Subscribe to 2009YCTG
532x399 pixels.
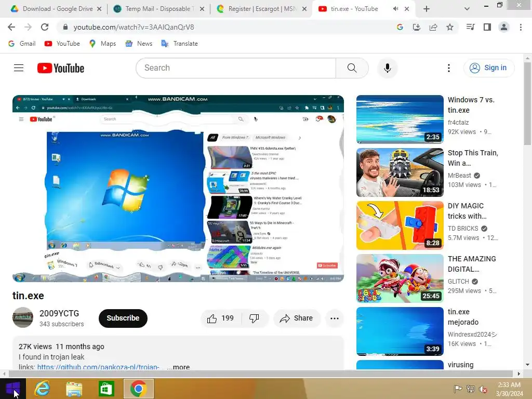123,318
